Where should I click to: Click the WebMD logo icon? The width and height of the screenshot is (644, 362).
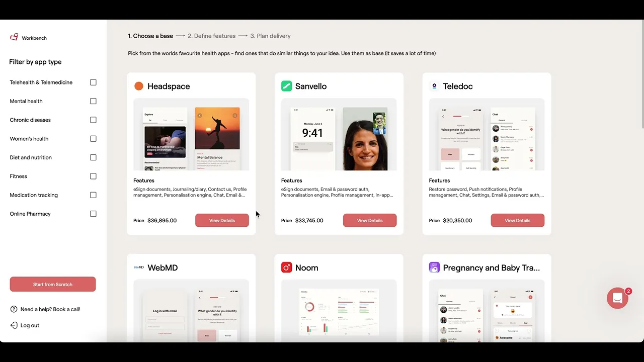tap(139, 267)
